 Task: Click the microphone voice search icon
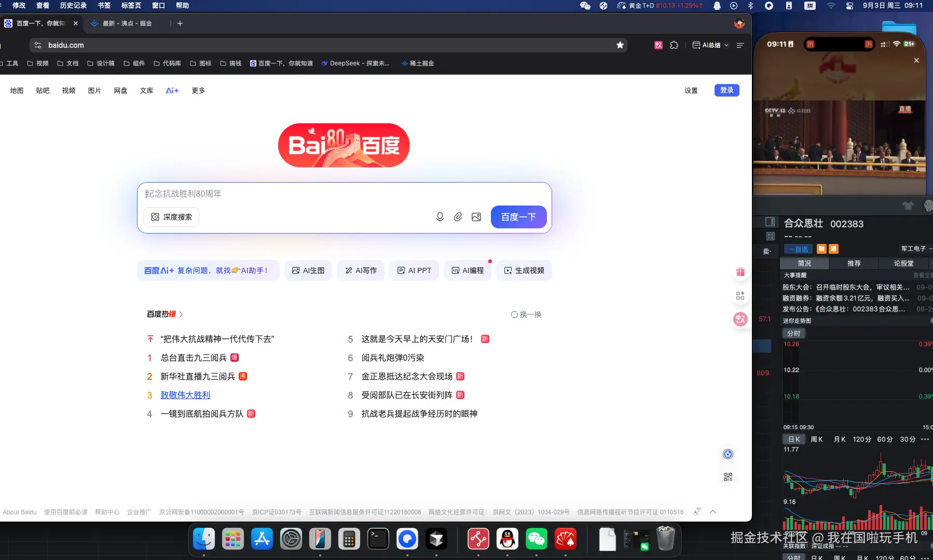[x=440, y=217]
